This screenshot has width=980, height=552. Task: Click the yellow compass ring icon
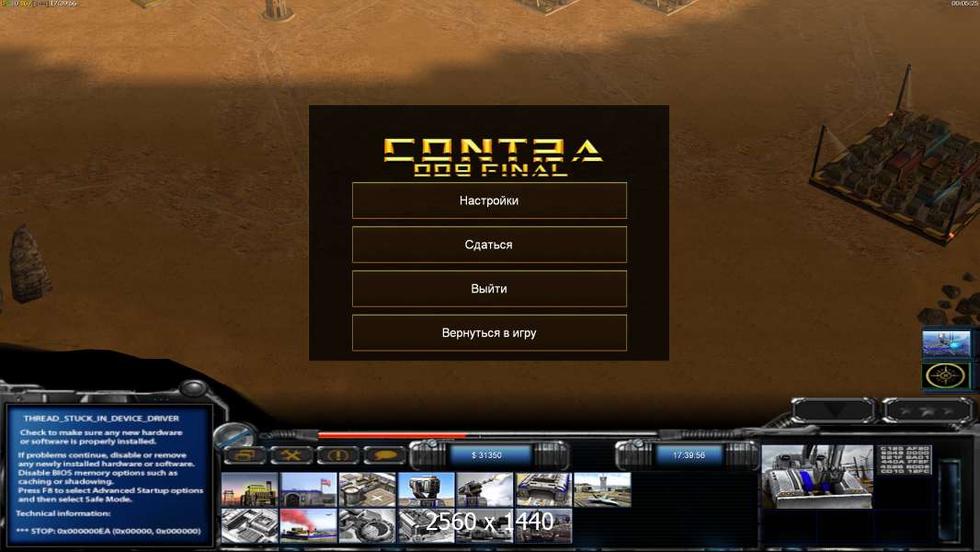946,376
